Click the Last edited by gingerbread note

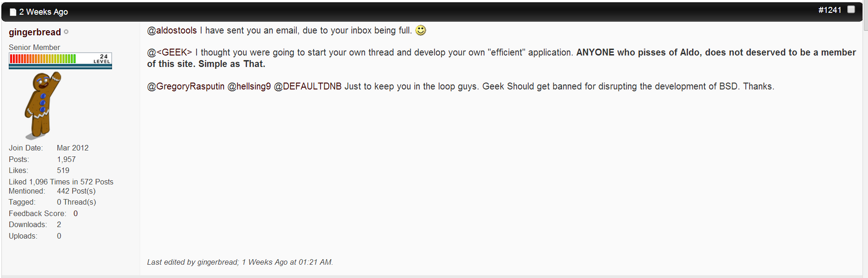tap(240, 262)
